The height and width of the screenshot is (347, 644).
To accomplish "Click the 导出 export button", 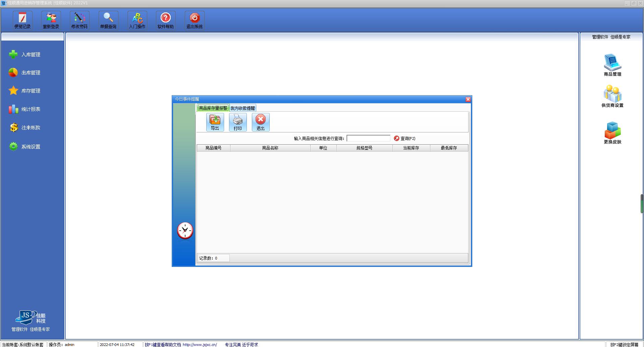I will click(x=215, y=122).
